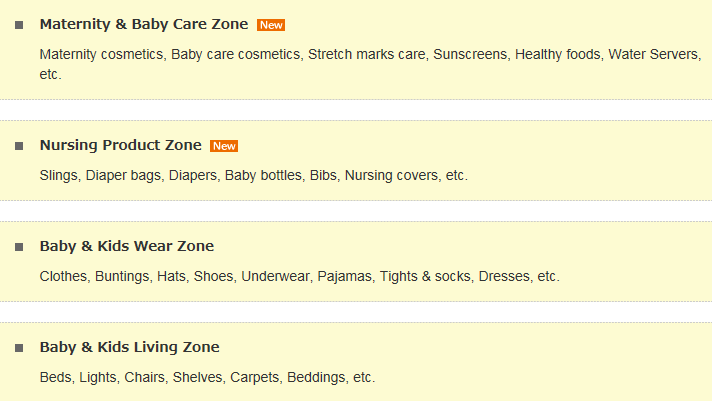The image size is (712, 401).
Task: Click square bullet before Baby & Kids Living Zone
Action: 19,348
